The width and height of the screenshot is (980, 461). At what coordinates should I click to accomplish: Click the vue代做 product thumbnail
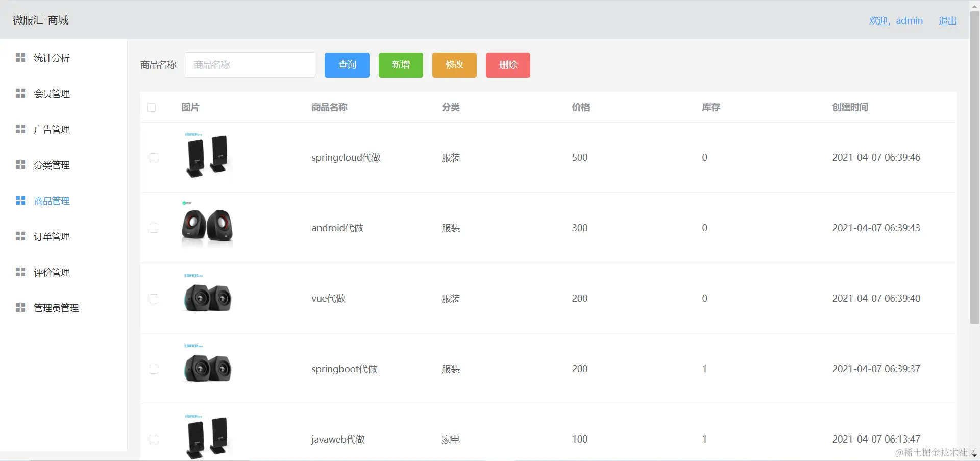coord(207,295)
